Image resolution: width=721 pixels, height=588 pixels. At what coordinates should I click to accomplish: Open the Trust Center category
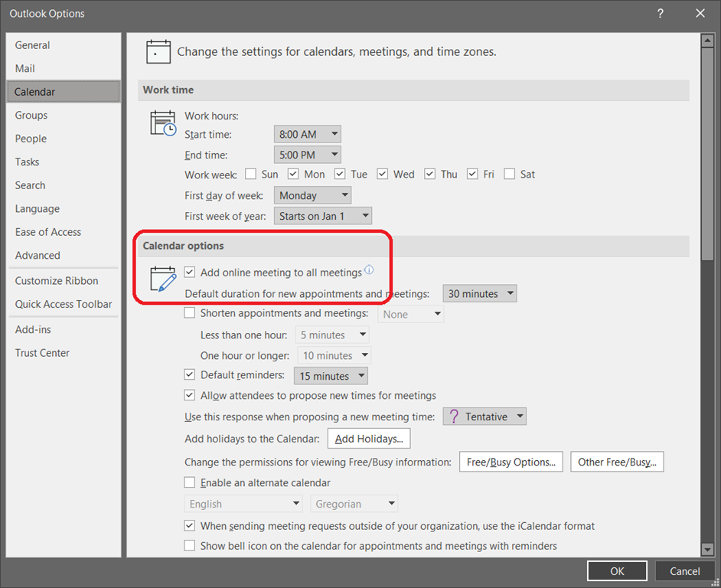pyautogui.click(x=42, y=353)
